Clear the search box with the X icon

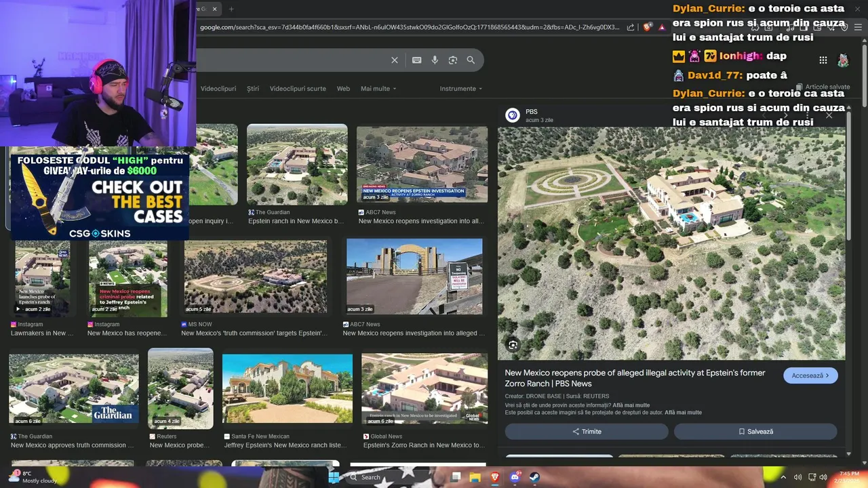coord(395,60)
